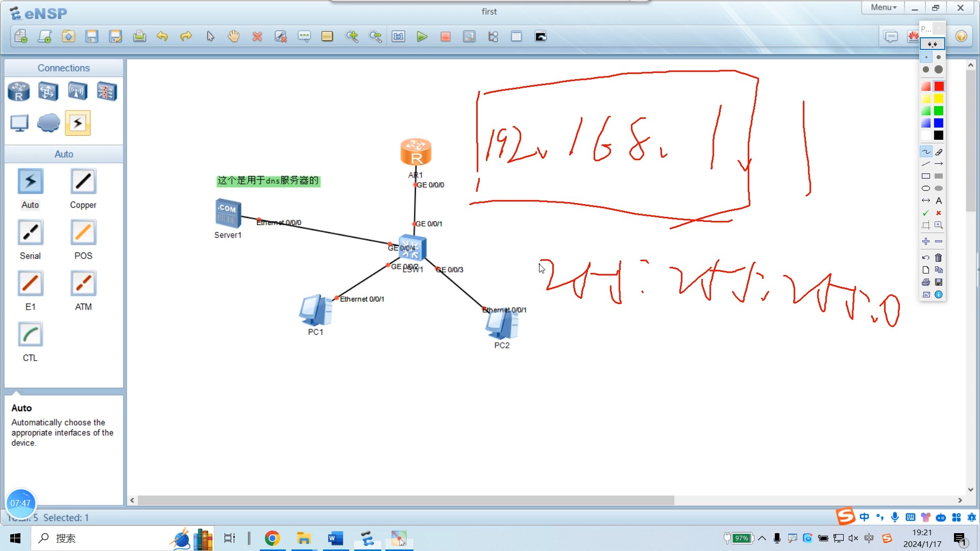
Task: Open the forum chat bubble icon
Action: pyautogui.click(x=891, y=37)
